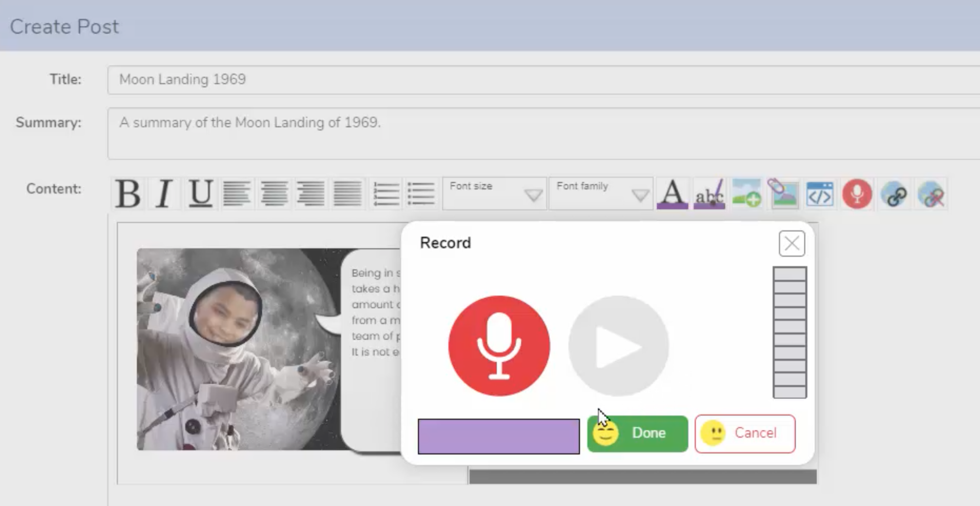Toggle bold formatting in the toolbar
This screenshot has width=980, height=506.
coord(128,194)
